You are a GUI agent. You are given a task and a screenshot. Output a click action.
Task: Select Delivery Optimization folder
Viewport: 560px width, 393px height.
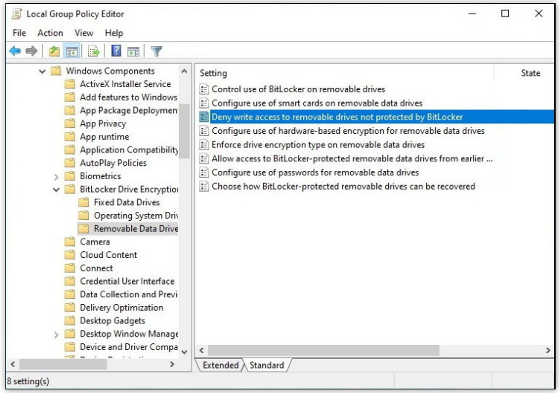[x=121, y=308]
